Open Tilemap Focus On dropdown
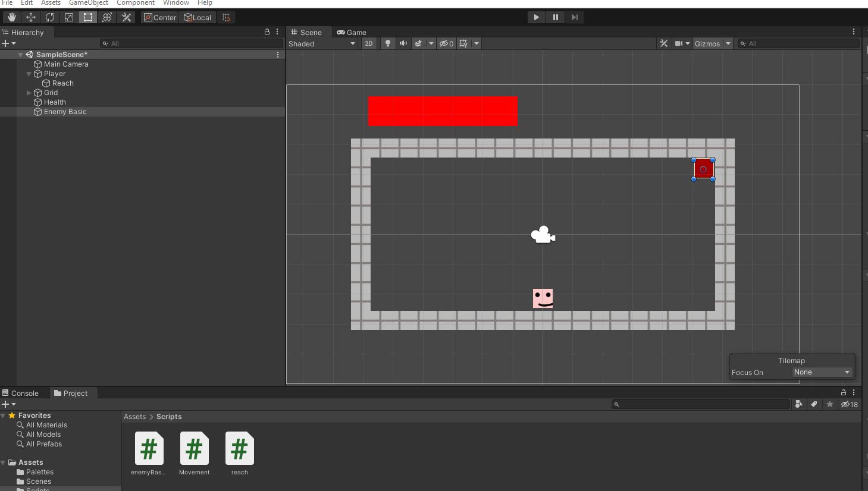868x491 pixels. 823,372
